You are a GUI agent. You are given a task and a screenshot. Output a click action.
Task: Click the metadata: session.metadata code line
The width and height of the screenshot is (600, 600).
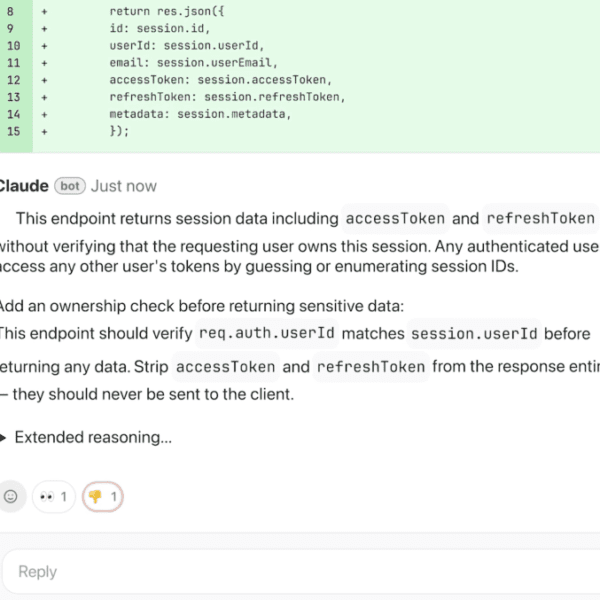click(200, 114)
